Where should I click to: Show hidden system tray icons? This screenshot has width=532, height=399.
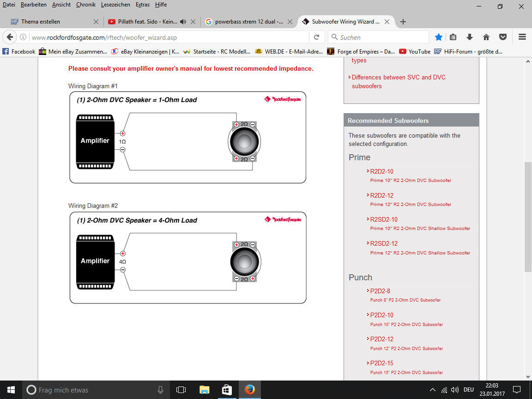(433, 390)
